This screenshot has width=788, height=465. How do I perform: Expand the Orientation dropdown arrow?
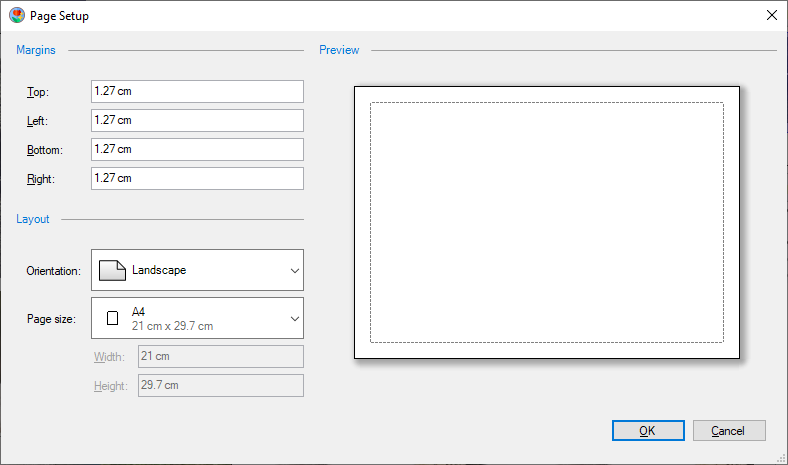point(294,270)
